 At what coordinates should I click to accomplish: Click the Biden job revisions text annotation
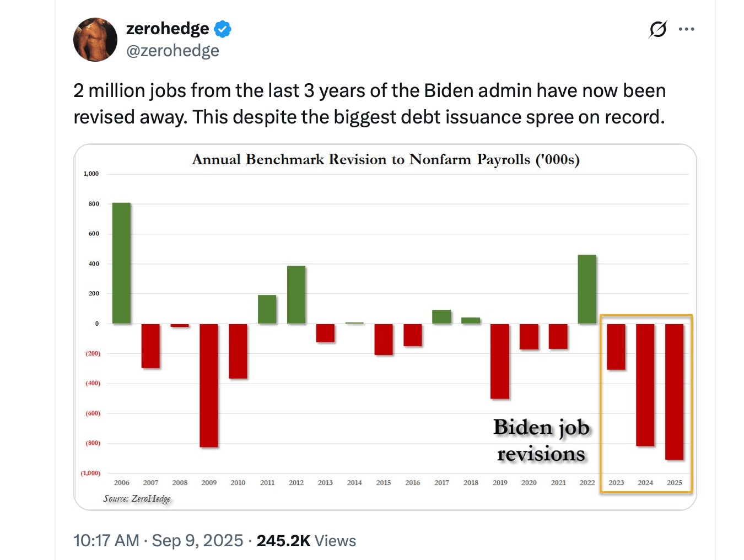(542, 440)
